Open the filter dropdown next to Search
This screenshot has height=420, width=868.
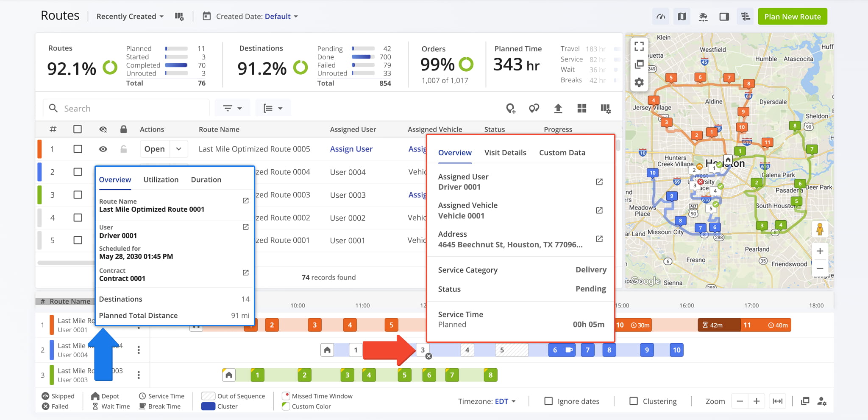232,108
